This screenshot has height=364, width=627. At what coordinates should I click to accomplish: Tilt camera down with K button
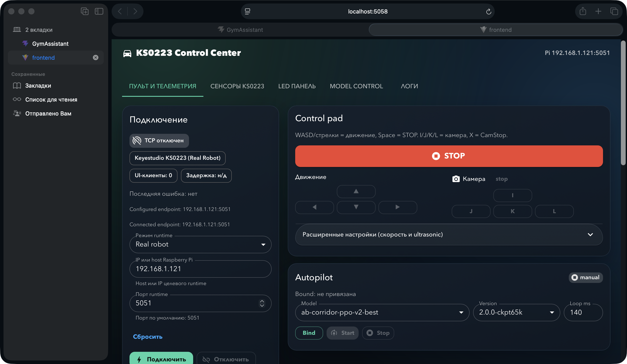(513, 211)
